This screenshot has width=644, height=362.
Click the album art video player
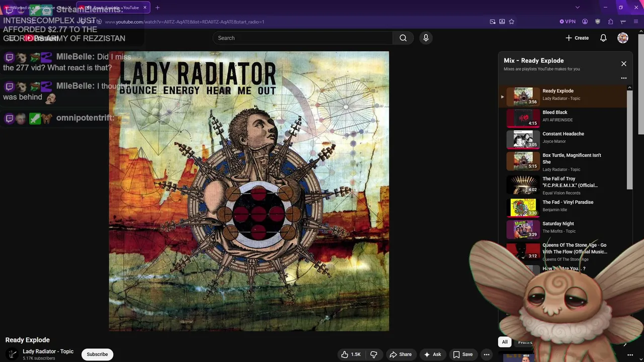249,191
